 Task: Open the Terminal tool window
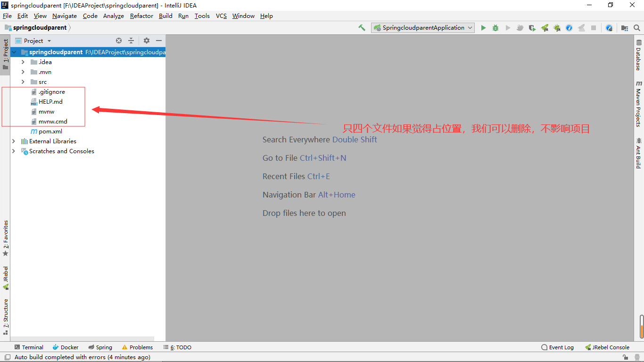pos(29,347)
